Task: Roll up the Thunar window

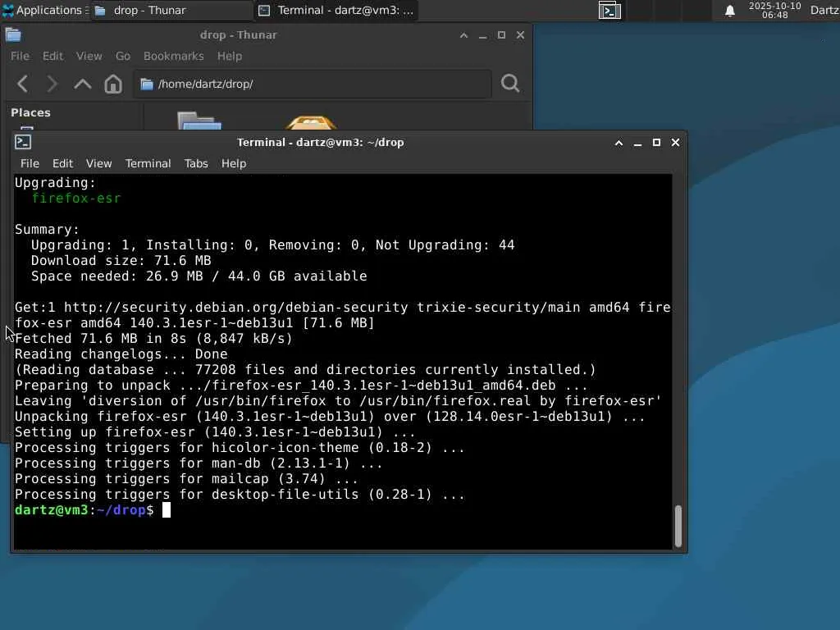Action: coord(464,35)
